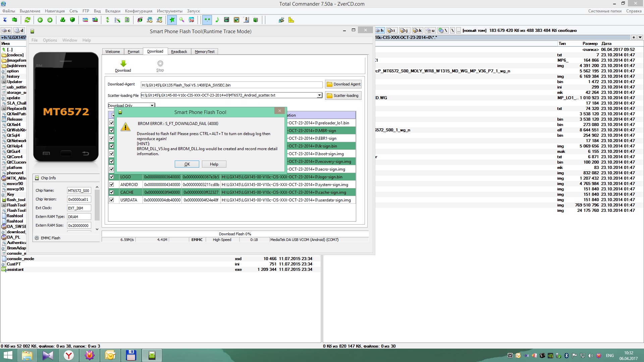Click the Download Agent folder button
This screenshot has height=362, width=644.
click(x=343, y=84)
